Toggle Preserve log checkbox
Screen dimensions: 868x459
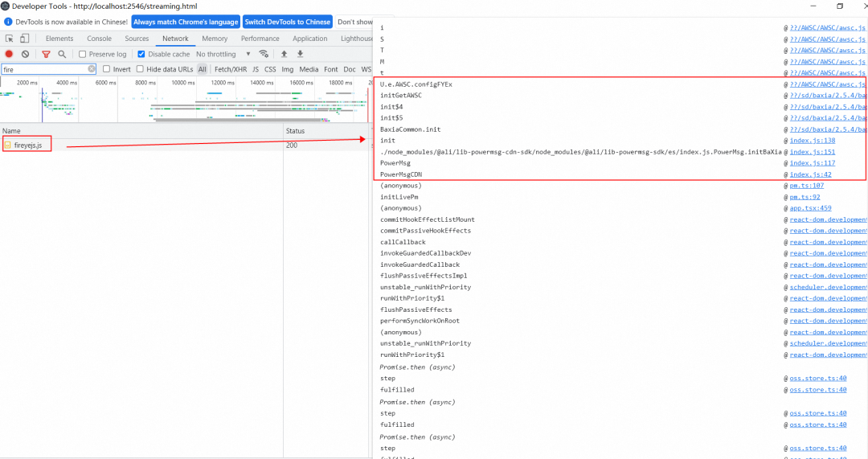pos(83,55)
